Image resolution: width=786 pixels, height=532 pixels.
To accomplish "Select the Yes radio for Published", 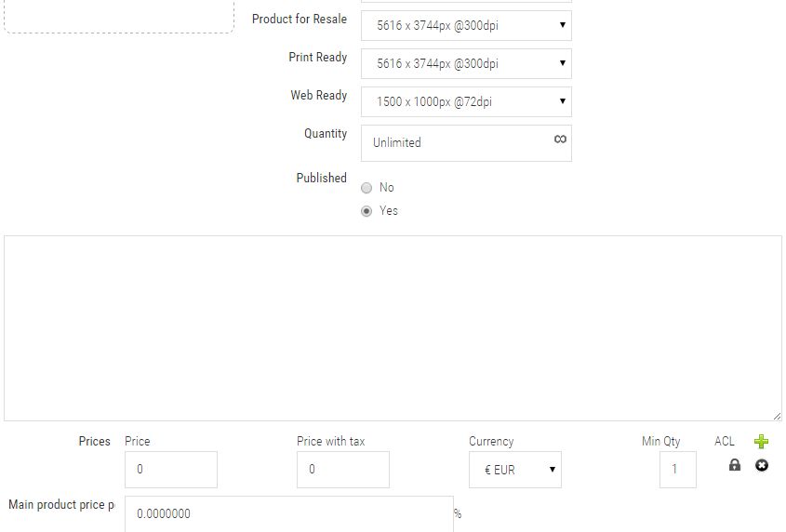I will point(366,211).
